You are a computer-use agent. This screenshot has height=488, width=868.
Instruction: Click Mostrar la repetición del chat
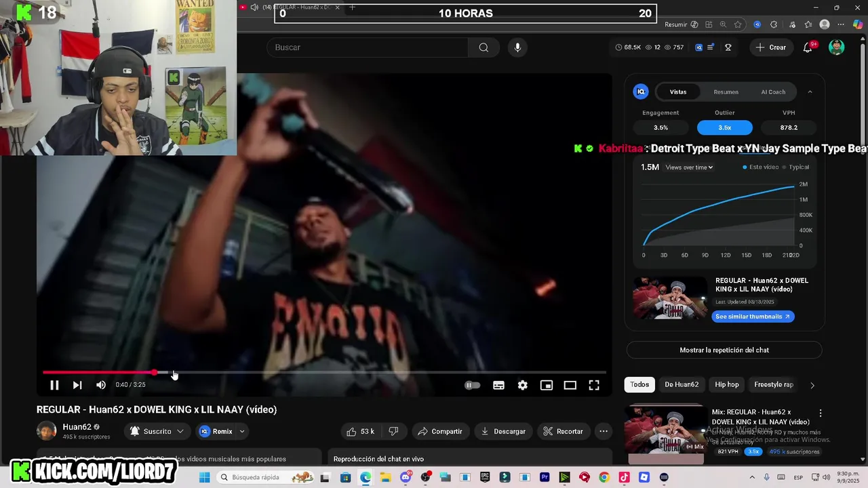pos(724,350)
